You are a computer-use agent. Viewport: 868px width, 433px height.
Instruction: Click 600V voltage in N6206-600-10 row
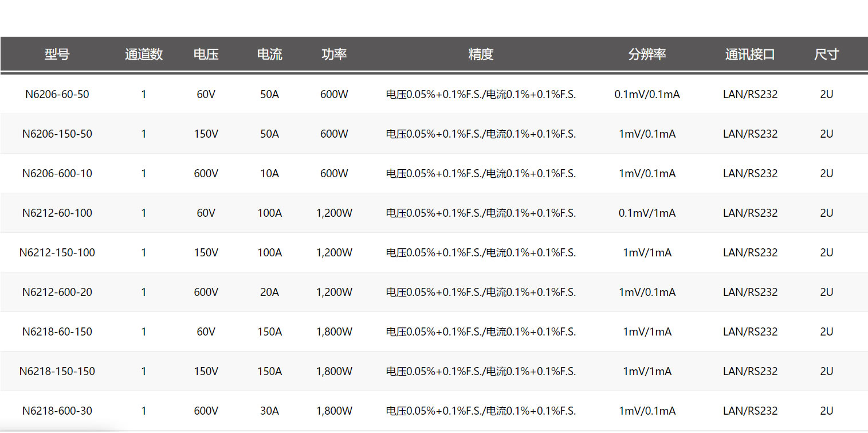(206, 173)
